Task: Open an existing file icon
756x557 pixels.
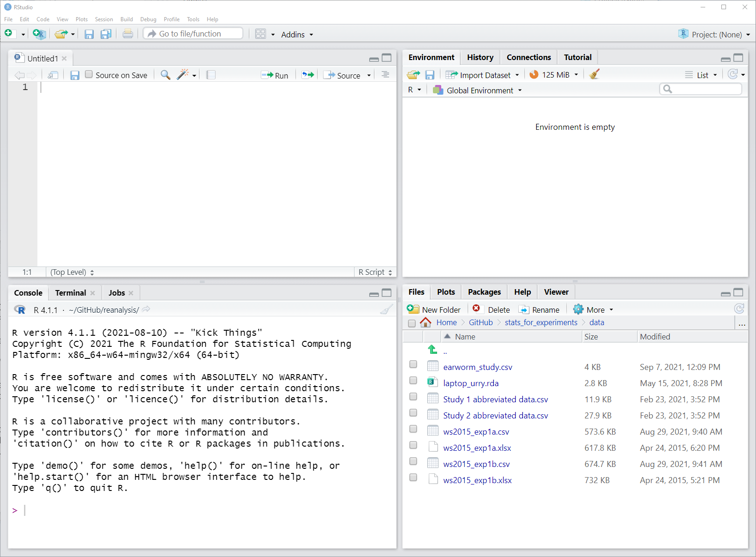Action: [x=61, y=34]
